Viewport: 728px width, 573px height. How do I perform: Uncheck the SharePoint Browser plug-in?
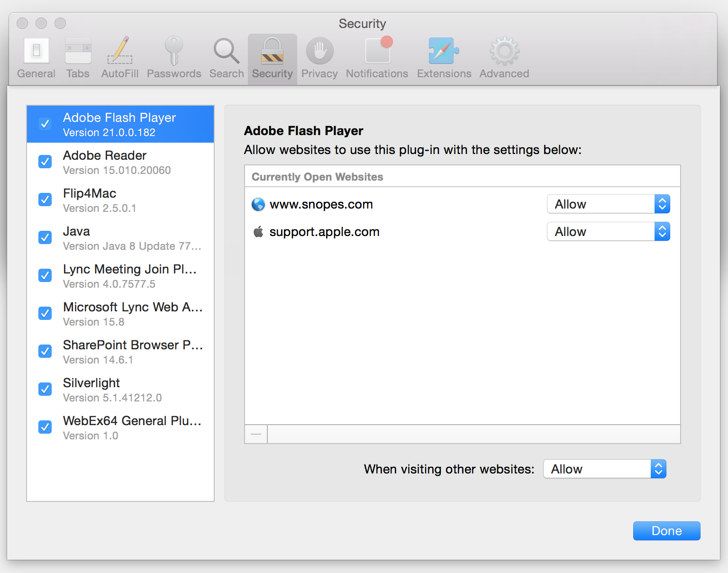click(x=45, y=351)
